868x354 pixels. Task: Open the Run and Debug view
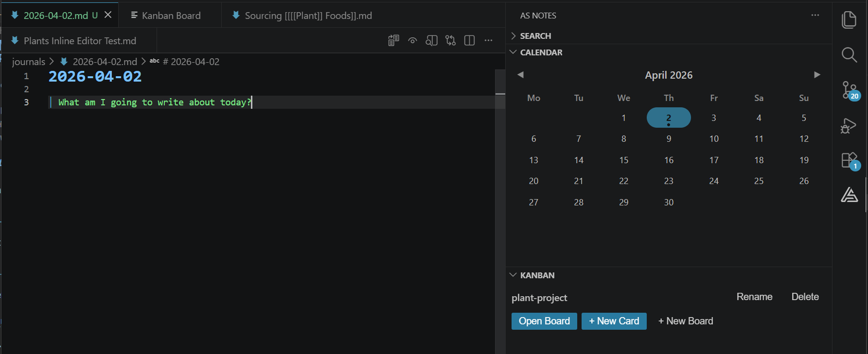[x=849, y=125]
